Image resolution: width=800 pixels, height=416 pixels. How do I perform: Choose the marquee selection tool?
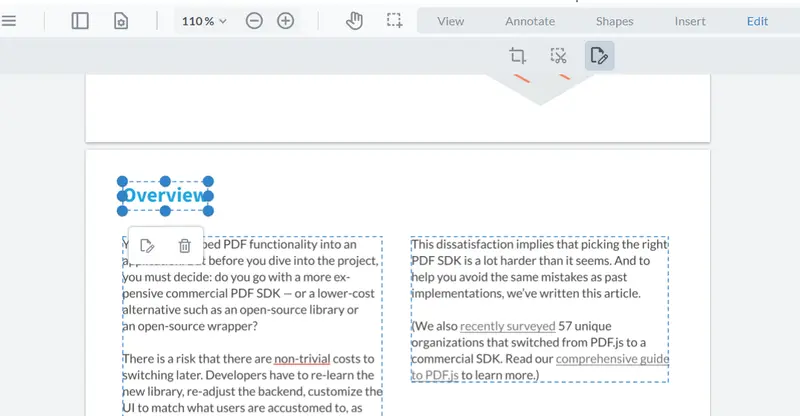click(x=394, y=21)
